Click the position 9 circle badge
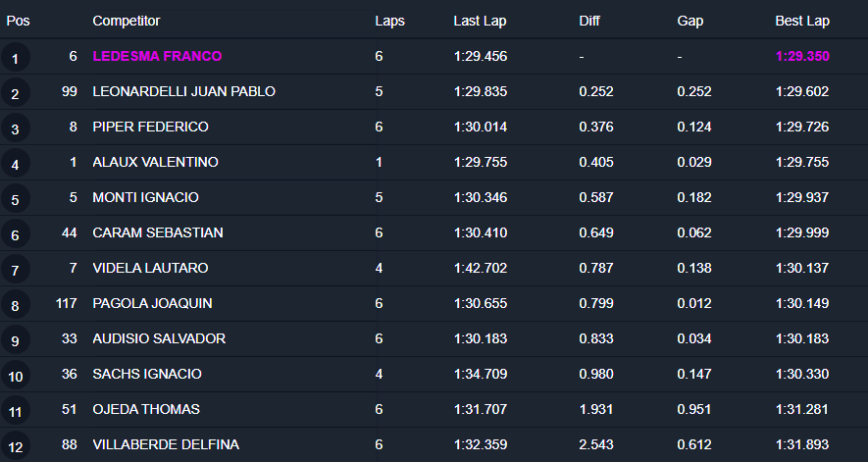868x462 pixels. (15, 340)
